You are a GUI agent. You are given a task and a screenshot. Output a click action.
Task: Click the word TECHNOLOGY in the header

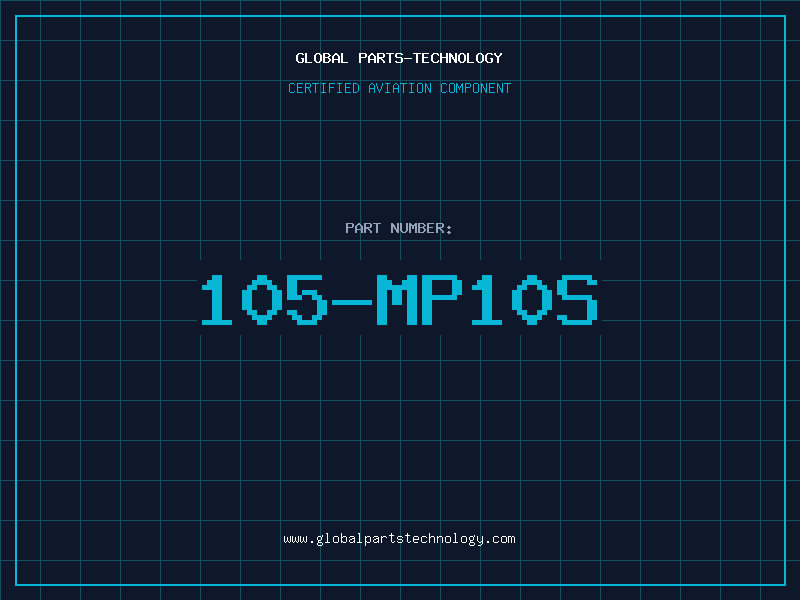coord(458,58)
